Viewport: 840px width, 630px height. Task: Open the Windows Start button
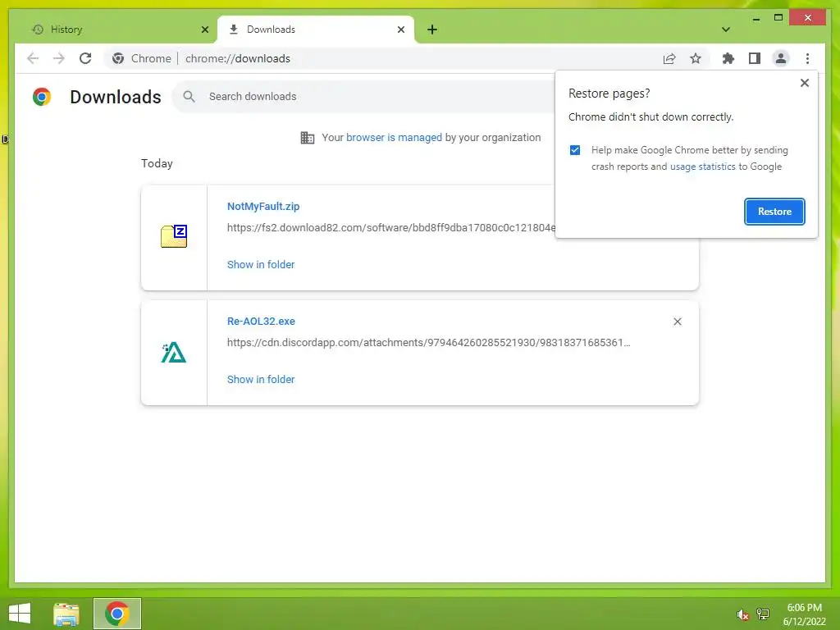(x=20, y=614)
